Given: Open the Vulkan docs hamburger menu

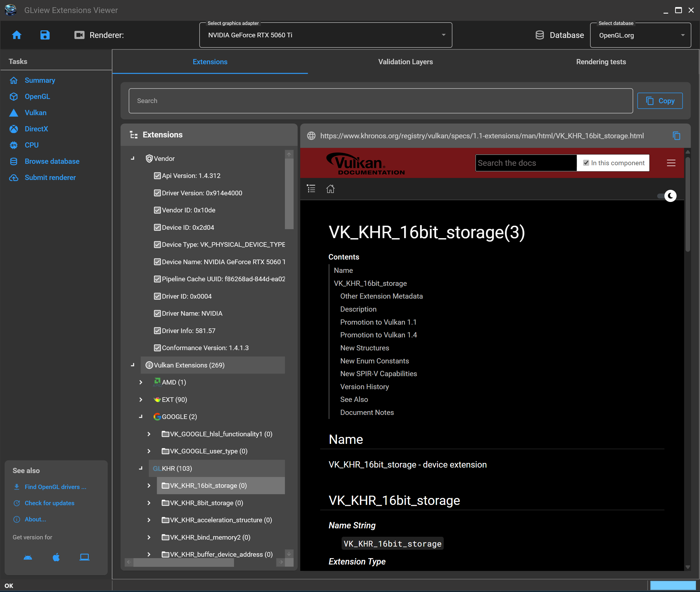Looking at the screenshot, I should [x=671, y=163].
